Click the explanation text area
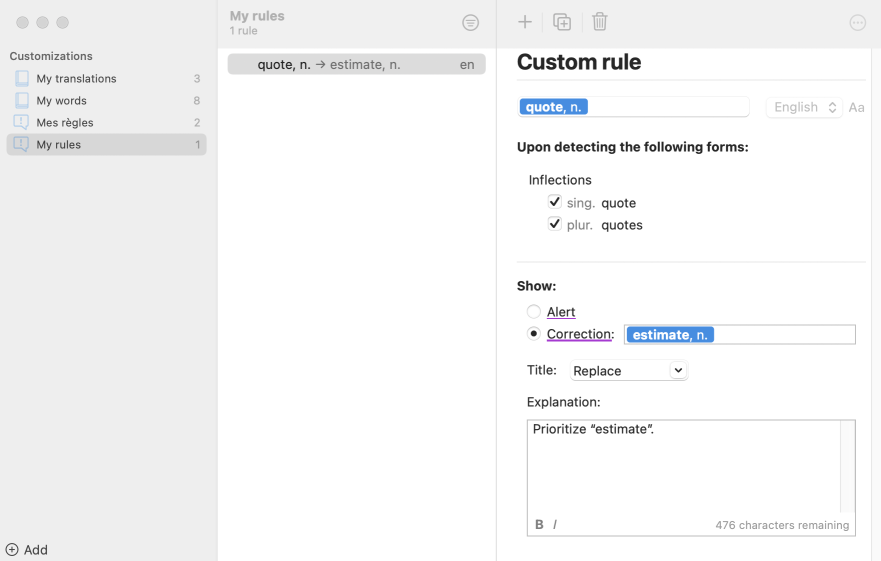Viewport: 881px width, 561px height. (684, 466)
